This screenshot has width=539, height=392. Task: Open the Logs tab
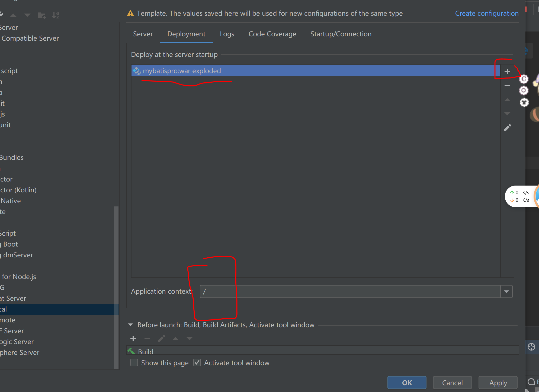click(227, 34)
